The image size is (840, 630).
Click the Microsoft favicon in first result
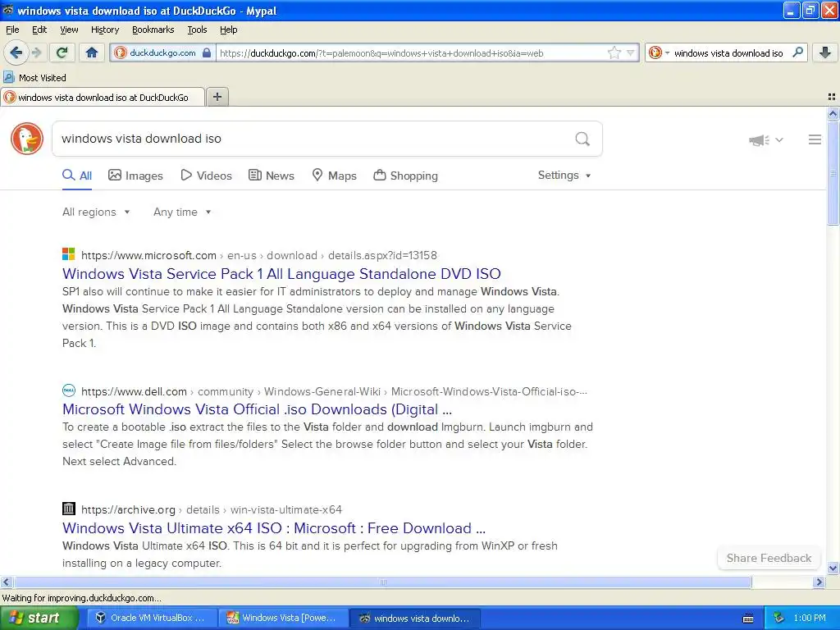point(69,254)
